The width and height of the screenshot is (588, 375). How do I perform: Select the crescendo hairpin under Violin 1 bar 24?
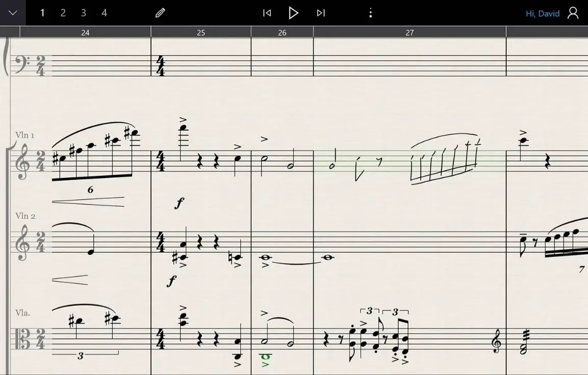(88, 202)
